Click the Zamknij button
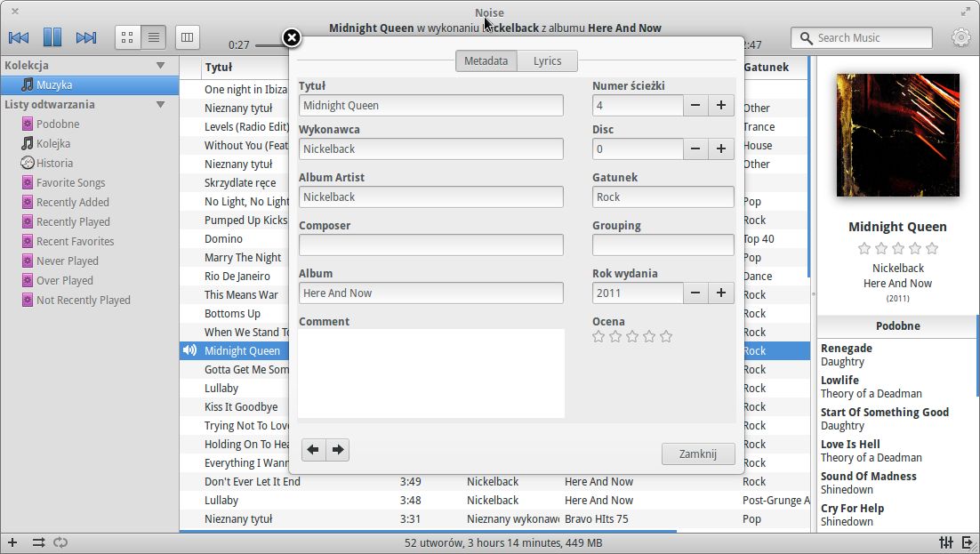Viewport: 980px width, 554px height. point(698,454)
